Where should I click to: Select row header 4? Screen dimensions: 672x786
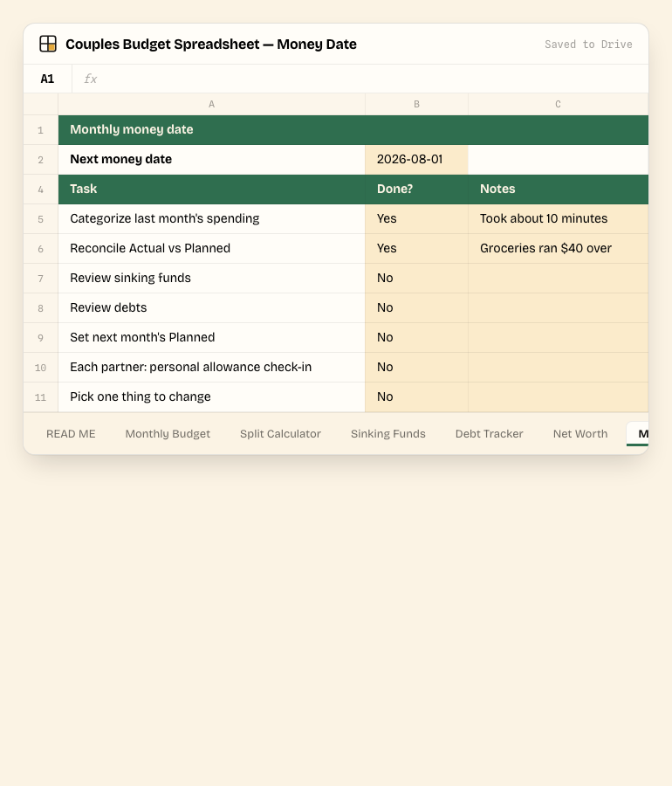(x=41, y=189)
